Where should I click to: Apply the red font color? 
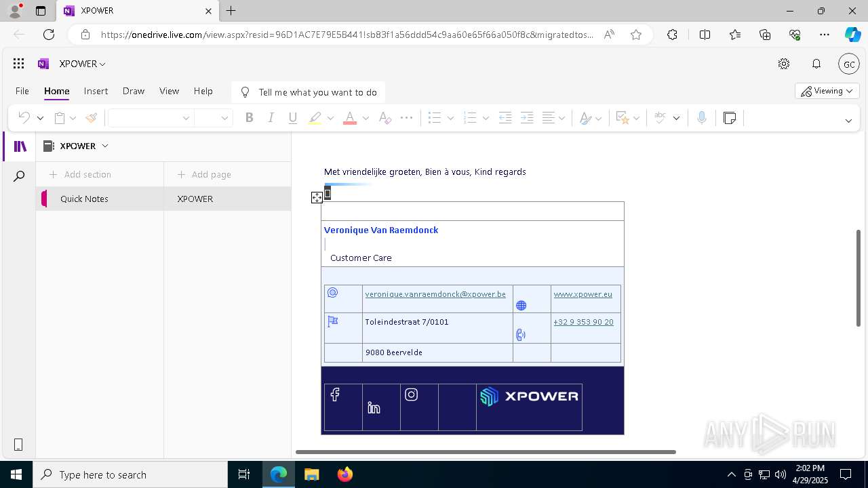click(350, 118)
